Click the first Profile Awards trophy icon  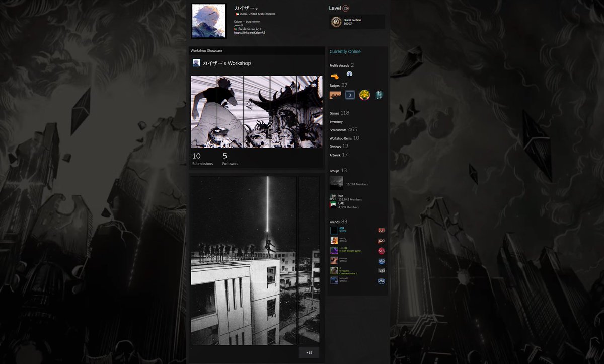(x=333, y=76)
